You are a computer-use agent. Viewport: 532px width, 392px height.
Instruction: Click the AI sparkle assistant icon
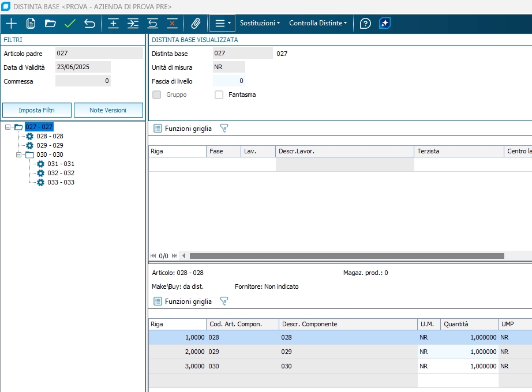[385, 24]
